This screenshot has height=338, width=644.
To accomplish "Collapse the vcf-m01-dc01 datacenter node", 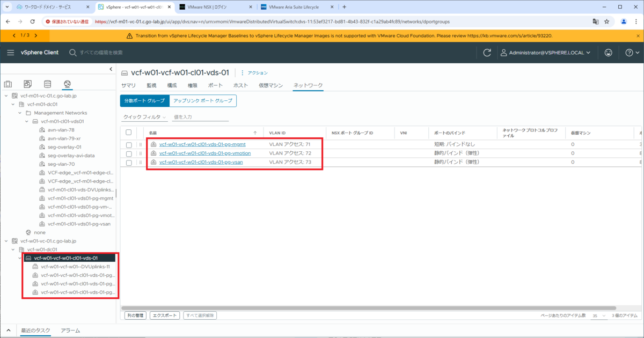I will [13, 104].
